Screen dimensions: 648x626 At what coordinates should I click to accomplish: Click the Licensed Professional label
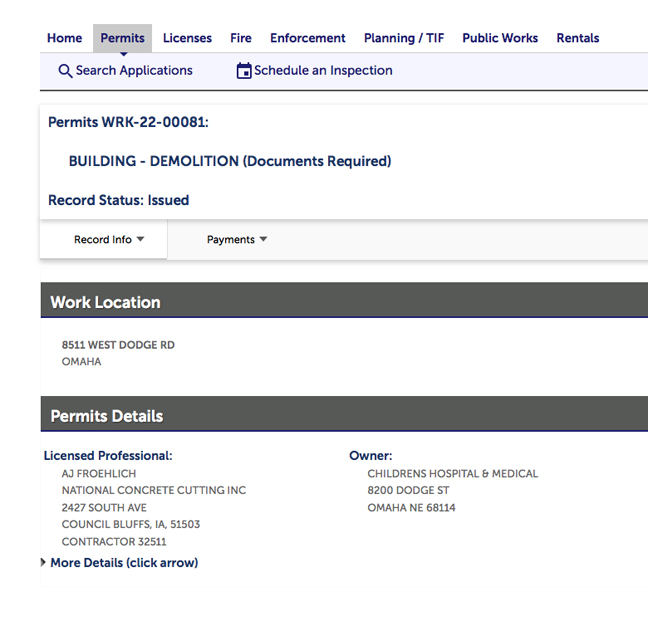[108, 455]
